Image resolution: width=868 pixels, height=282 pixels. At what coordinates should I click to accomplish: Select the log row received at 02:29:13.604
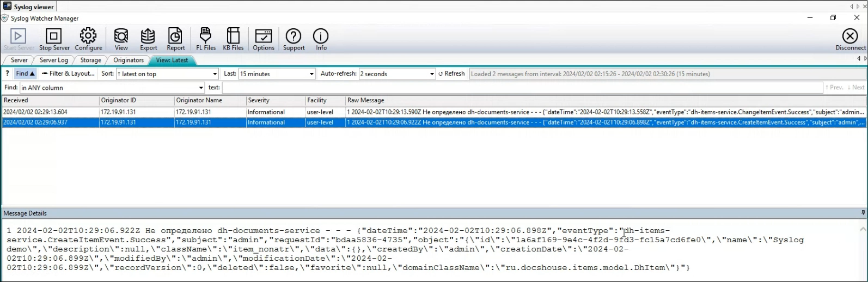tap(433, 112)
